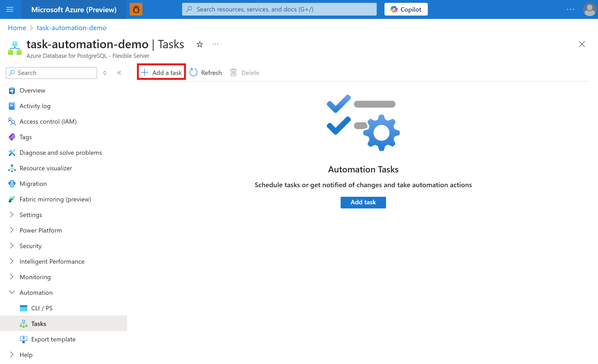Focus the global search resources field
This screenshot has height=364, width=598.
tap(279, 10)
